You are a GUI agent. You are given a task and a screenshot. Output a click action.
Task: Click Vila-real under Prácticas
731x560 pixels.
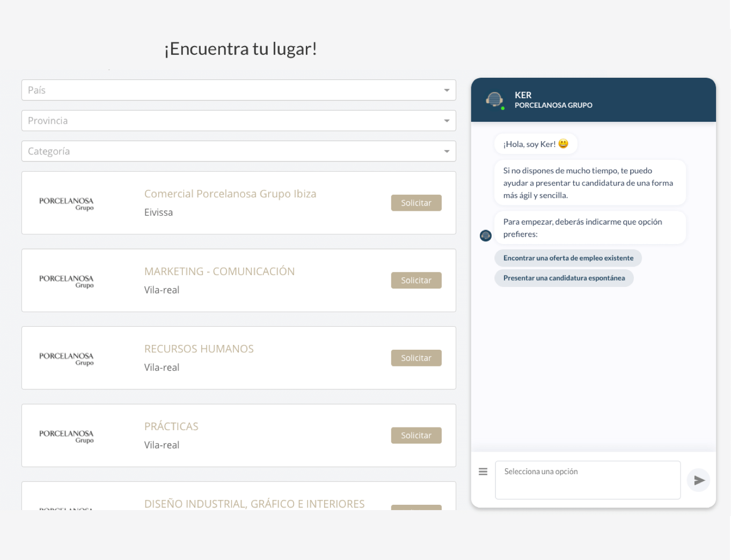coord(162,445)
